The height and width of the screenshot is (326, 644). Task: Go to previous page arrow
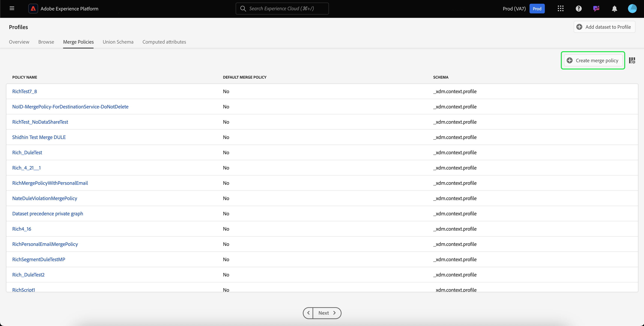(x=308, y=313)
